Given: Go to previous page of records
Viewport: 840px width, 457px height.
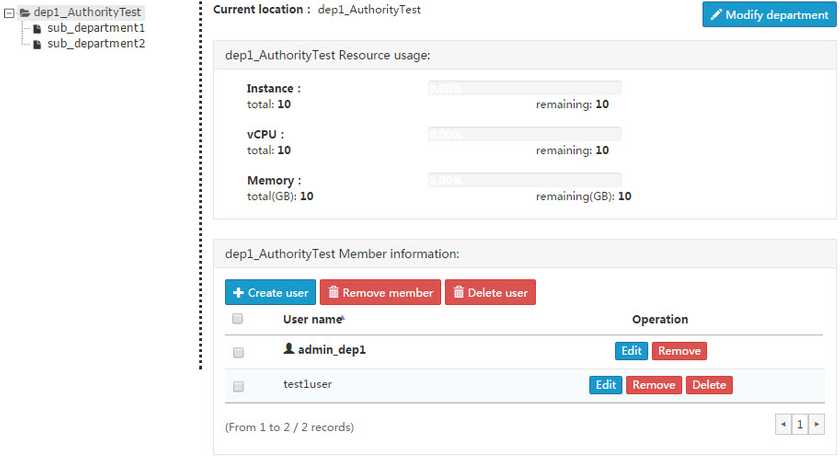Looking at the screenshot, I should point(783,425).
